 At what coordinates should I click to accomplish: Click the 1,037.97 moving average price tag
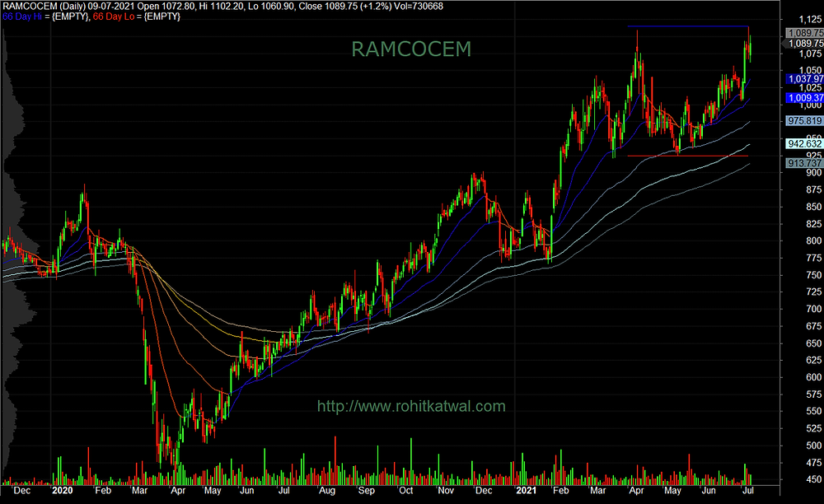coord(804,79)
